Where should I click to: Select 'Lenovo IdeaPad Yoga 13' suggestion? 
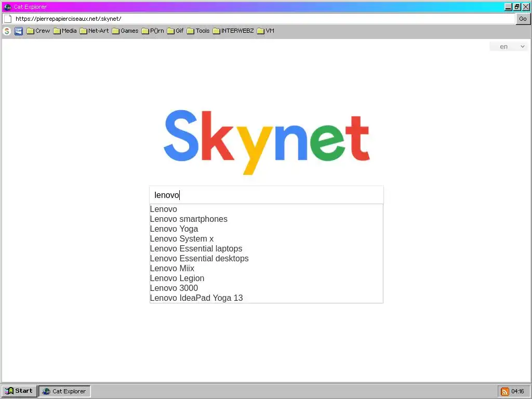pos(267,298)
